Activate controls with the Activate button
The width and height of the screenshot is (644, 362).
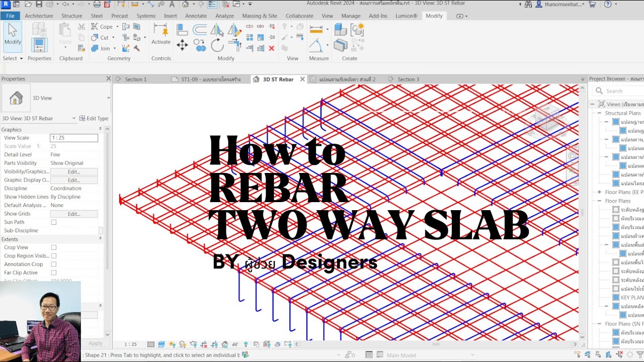pos(161,35)
